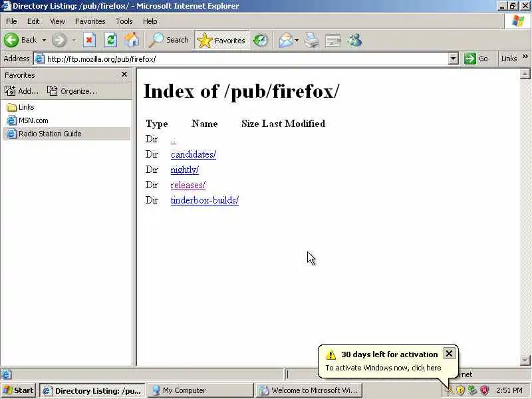
Task: Click Add... in Favorites panel
Action: tap(21, 91)
